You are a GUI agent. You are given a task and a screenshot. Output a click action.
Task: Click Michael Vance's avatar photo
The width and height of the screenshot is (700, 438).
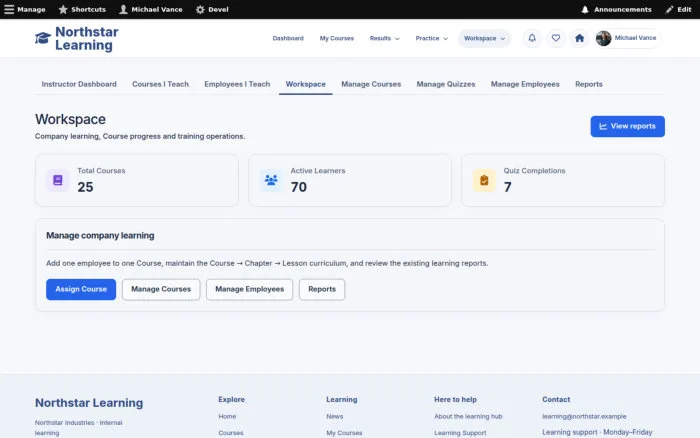point(603,38)
